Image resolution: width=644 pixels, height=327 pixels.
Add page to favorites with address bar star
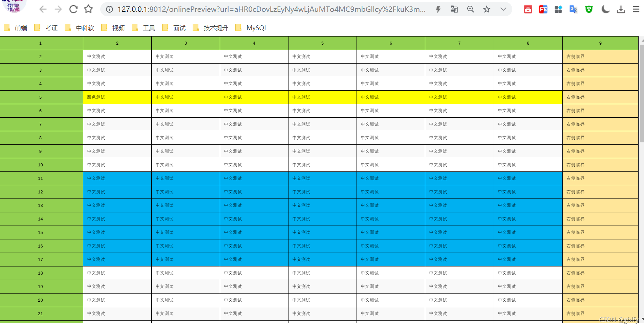[487, 9]
